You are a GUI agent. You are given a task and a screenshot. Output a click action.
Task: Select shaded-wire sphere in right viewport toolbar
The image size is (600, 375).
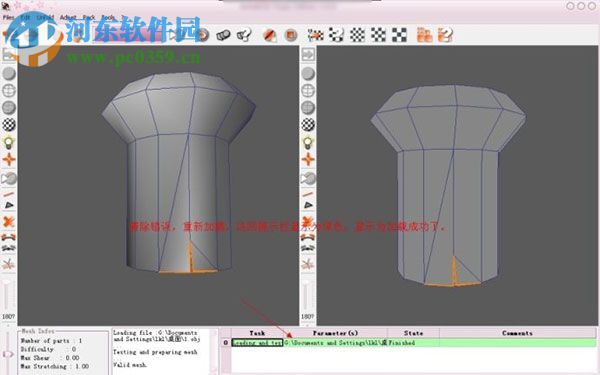click(x=308, y=108)
